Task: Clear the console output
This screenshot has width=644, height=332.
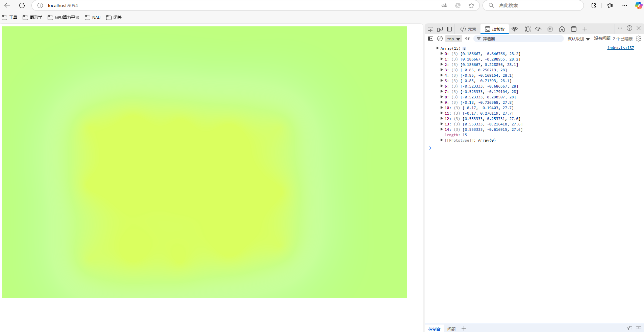Action: click(440, 39)
